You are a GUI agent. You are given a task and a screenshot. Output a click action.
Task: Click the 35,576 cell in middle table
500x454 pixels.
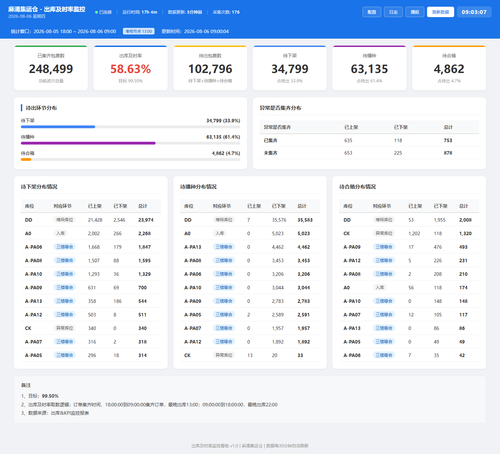[279, 220]
